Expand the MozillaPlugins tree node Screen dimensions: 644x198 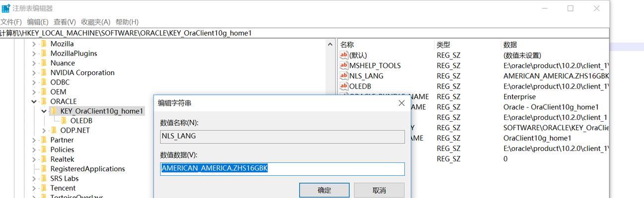(34, 53)
